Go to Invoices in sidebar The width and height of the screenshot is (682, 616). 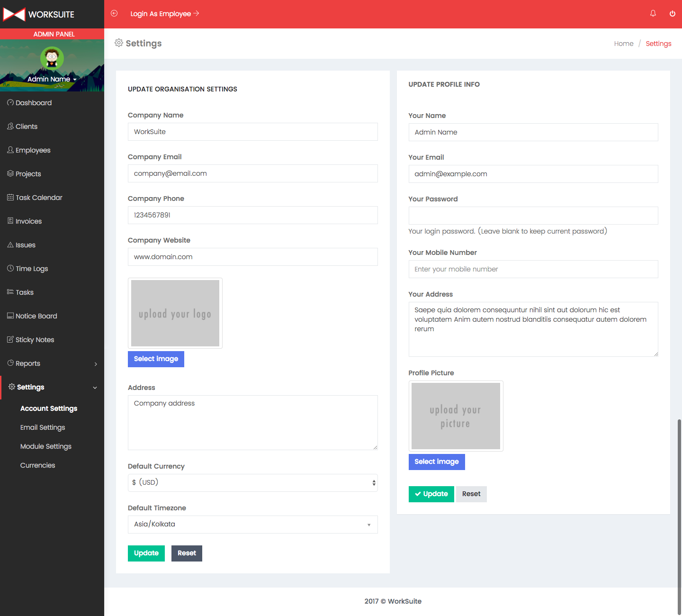pos(28,221)
